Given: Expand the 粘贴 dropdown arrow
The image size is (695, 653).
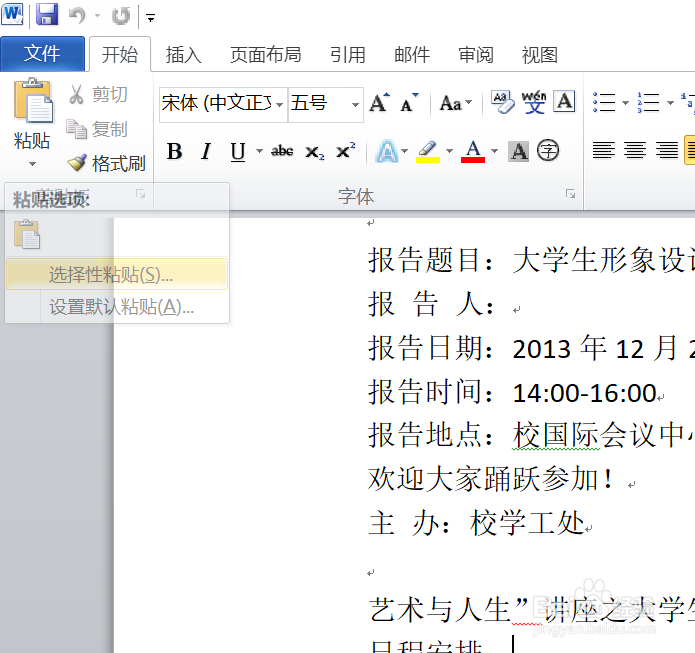Looking at the screenshot, I should (32, 164).
